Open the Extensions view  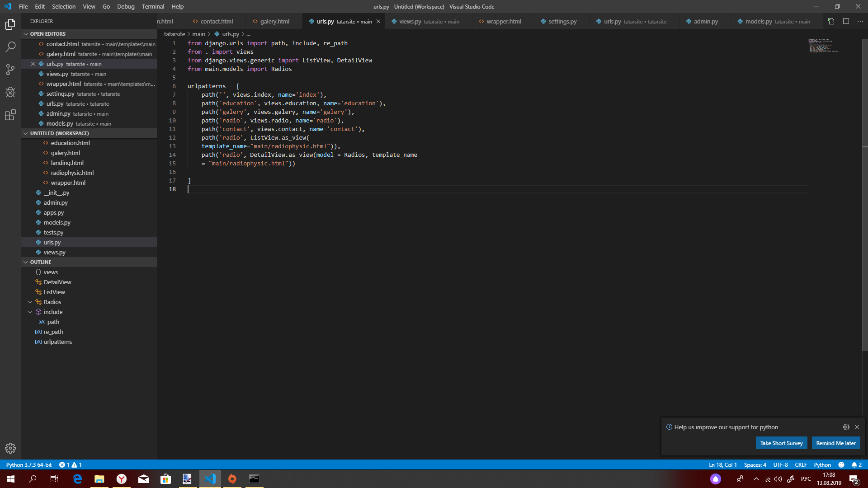point(10,115)
